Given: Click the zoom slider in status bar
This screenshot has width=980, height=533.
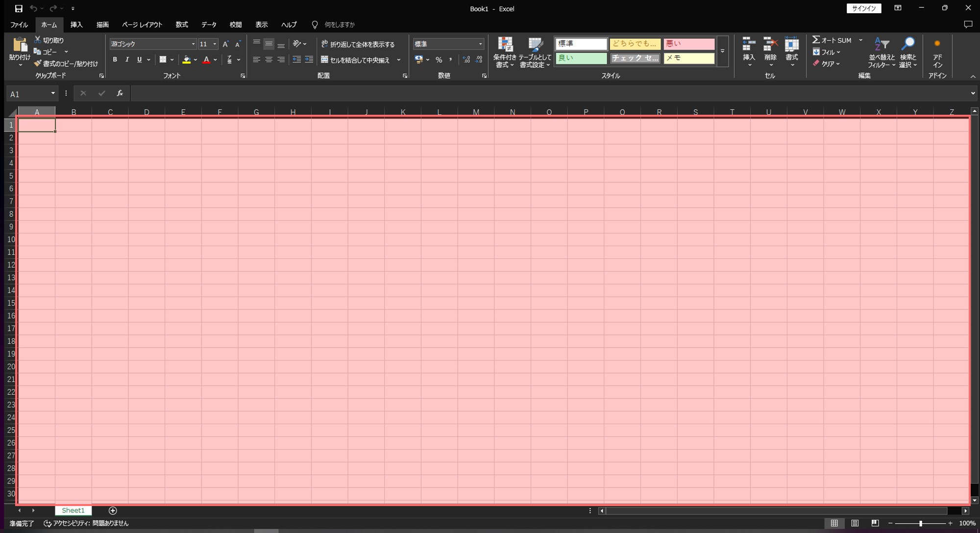Looking at the screenshot, I should pyautogui.click(x=920, y=523).
